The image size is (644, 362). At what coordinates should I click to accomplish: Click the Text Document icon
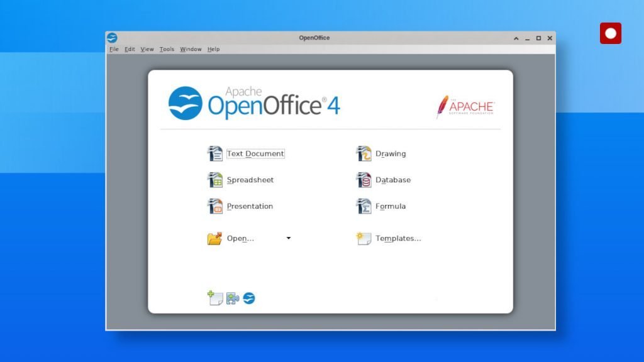coord(215,153)
